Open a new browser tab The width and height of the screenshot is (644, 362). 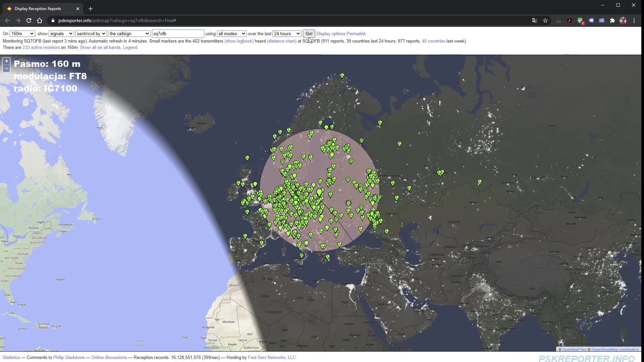91,9
